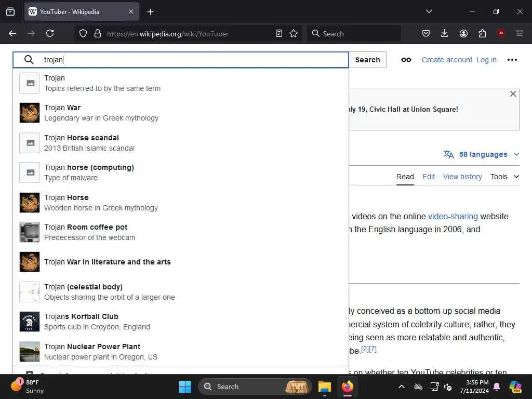Click the 58 languages translate icon
This screenshot has height=399, width=532.
(448, 154)
